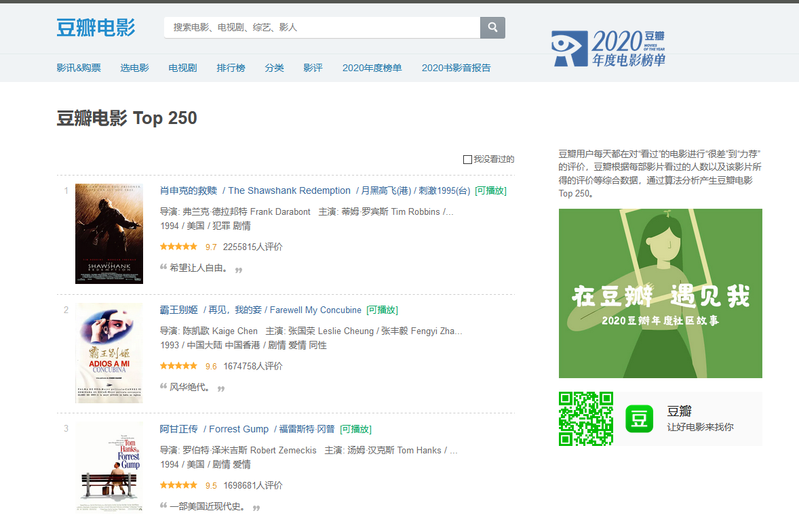Open the 2020 年度电影榜单 banner
The height and width of the screenshot is (532, 799).
point(608,48)
